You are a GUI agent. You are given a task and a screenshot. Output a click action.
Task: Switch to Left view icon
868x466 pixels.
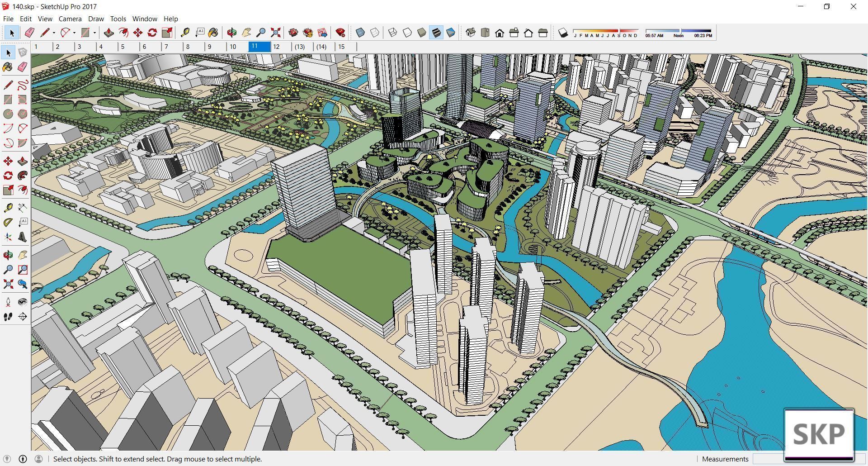click(543, 33)
